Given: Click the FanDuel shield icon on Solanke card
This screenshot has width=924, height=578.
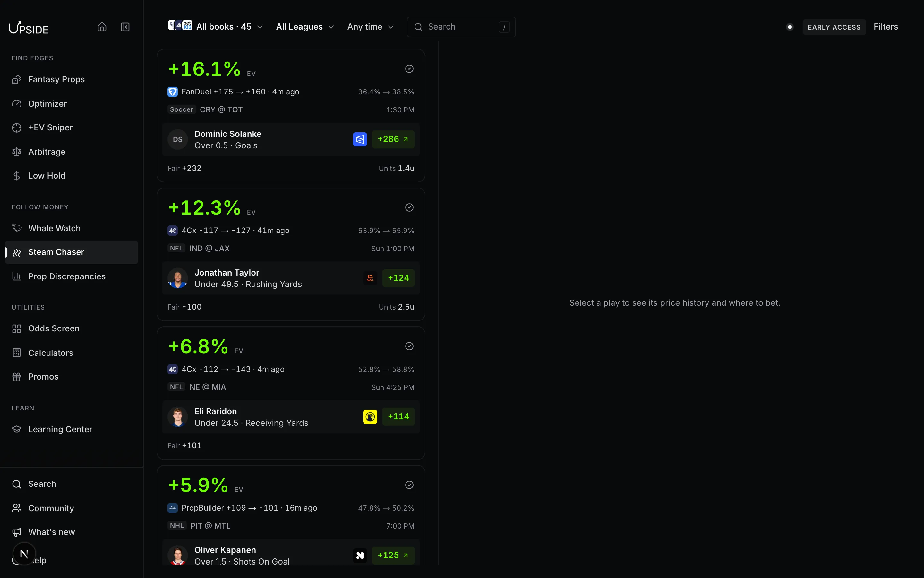Looking at the screenshot, I should point(173,92).
